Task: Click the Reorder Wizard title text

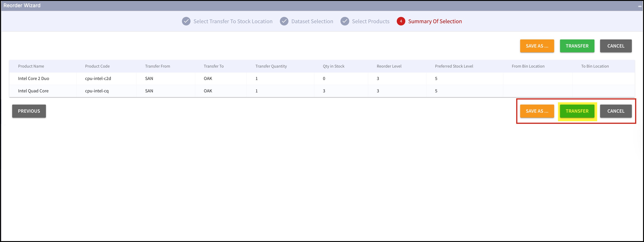Action: click(22, 5)
